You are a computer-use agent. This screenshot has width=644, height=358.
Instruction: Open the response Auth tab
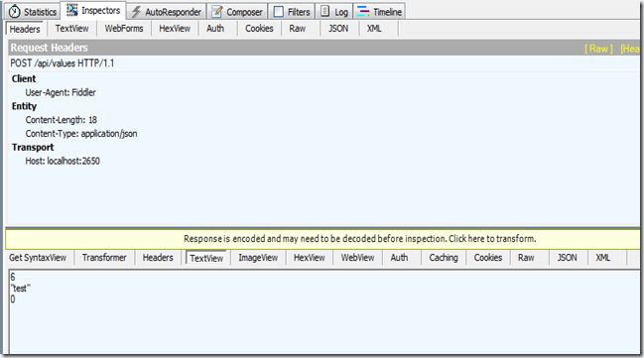[399, 258]
